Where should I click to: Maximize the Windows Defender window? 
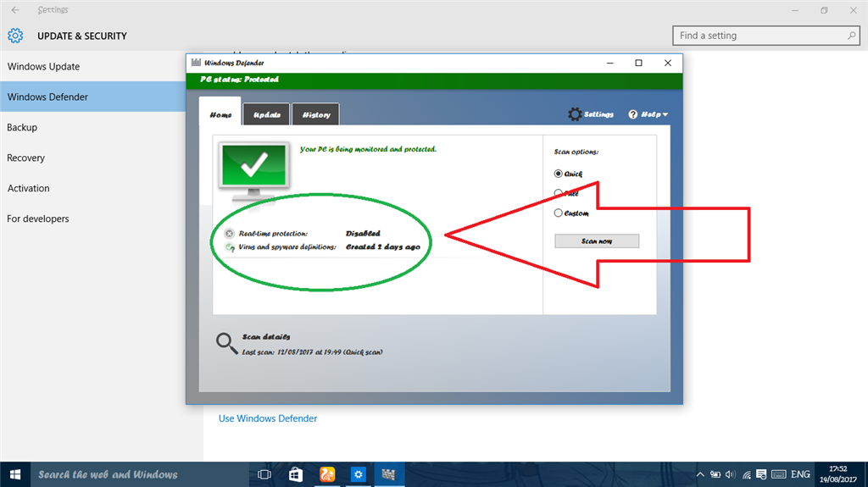638,63
